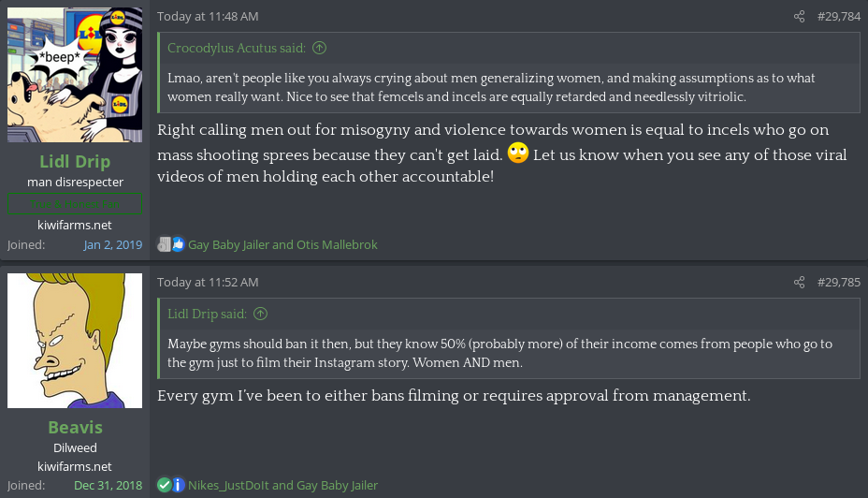Click the thumbs-up Like reaction icon
The image size is (868, 498).
point(178,245)
